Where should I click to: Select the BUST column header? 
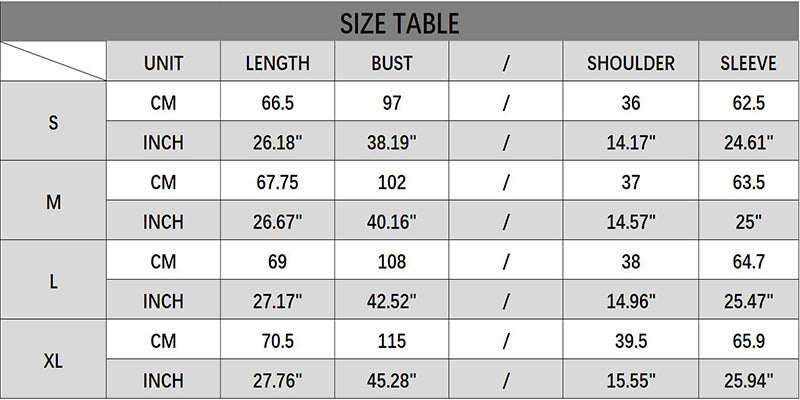[392, 63]
